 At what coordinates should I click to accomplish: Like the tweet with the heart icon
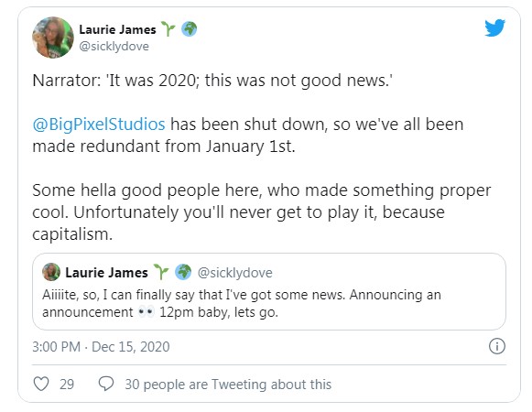pyautogui.click(x=41, y=384)
